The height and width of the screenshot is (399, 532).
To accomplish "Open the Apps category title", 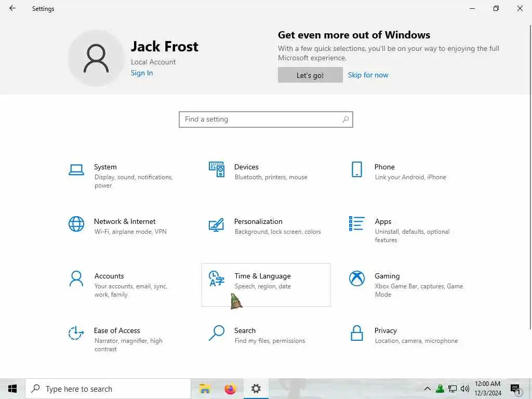I will point(383,221).
